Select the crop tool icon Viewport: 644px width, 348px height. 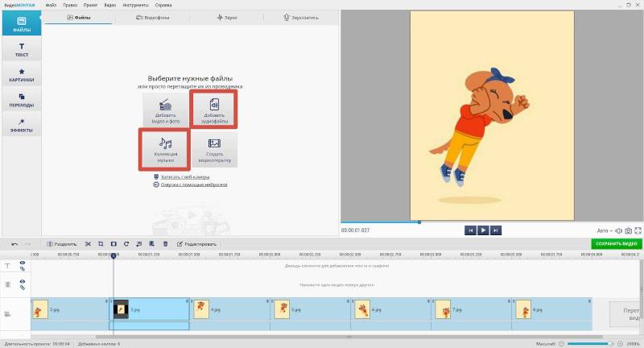[x=101, y=244]
